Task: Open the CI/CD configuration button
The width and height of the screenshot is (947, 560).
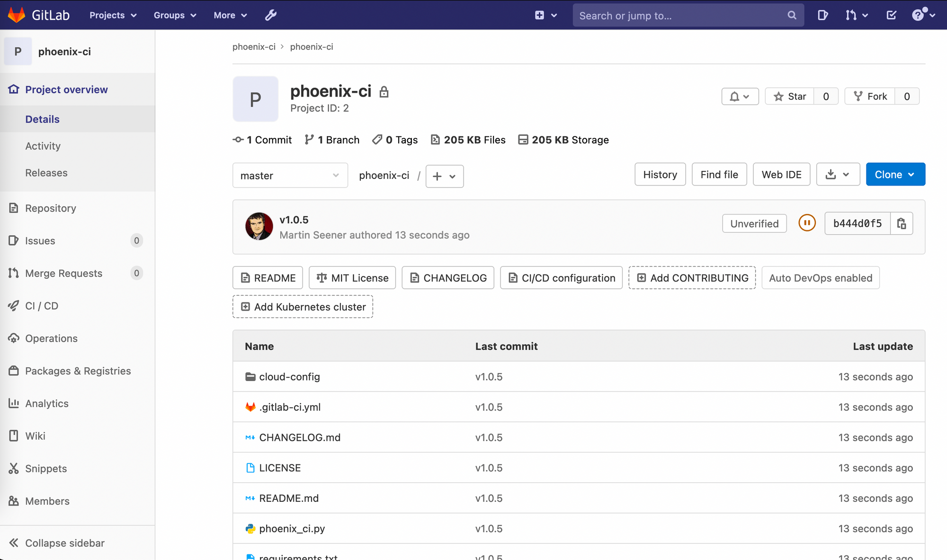Action: click(x=561, y=278)
